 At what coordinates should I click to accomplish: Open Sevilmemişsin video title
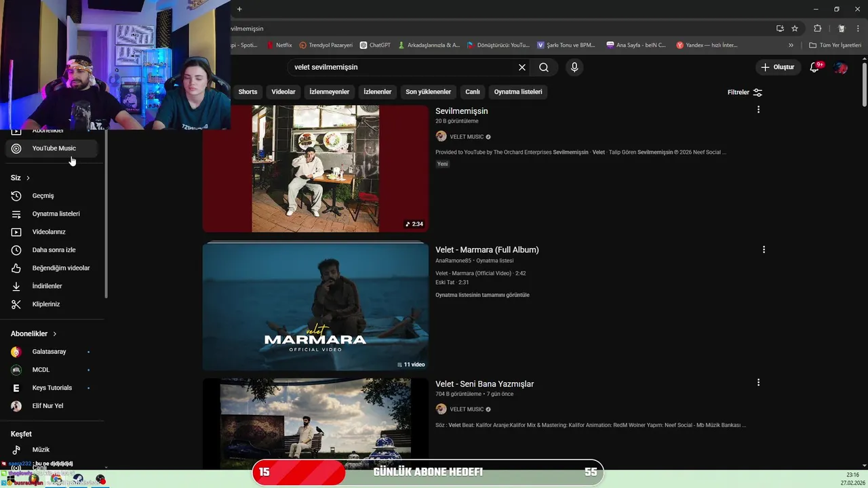click(x=462, y=111)
